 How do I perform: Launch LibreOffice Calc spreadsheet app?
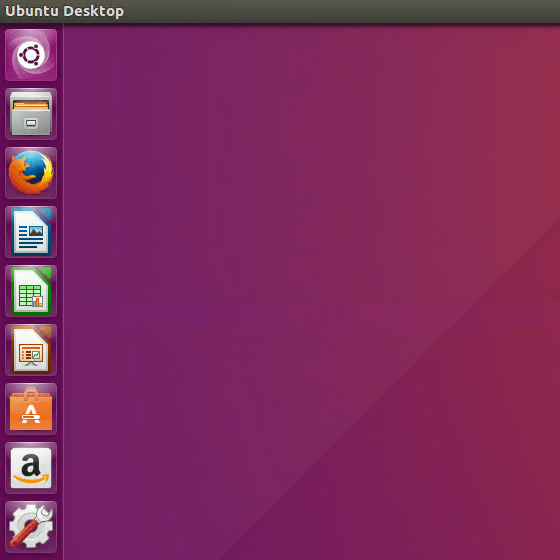tap(31, 291)
